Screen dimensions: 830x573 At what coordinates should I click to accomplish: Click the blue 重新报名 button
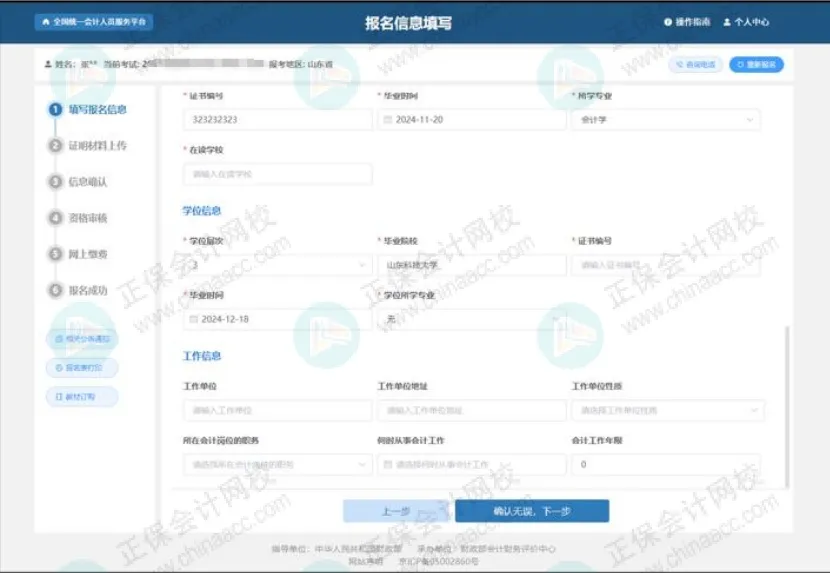756,65
